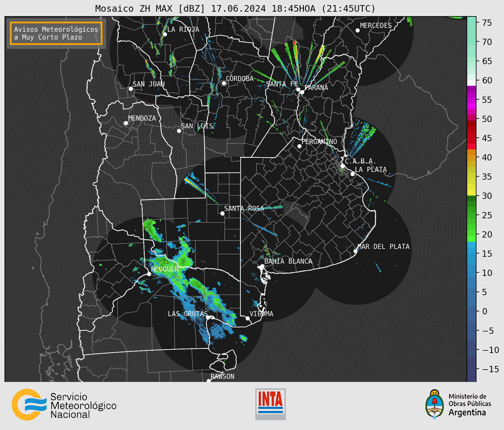Image resolution: width=504 pixels, height=430 pixels.
Task: Click the San Luis city marker
Action: 179,131
